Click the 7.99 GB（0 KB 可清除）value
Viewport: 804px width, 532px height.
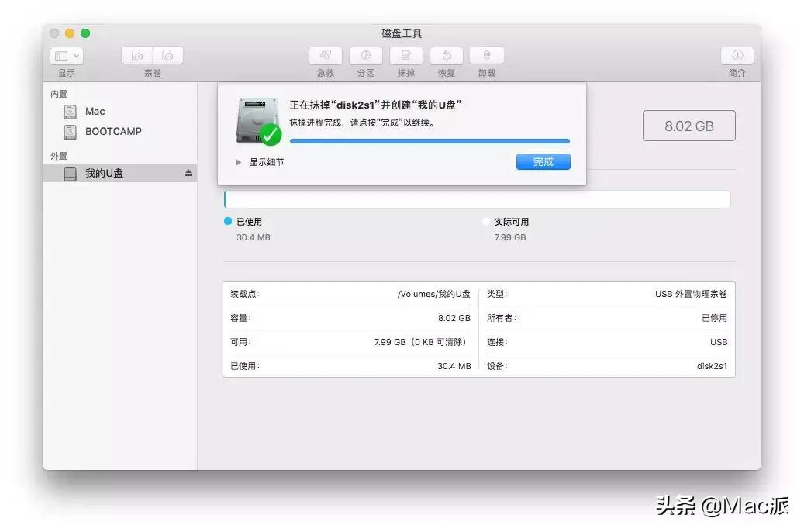422,342
